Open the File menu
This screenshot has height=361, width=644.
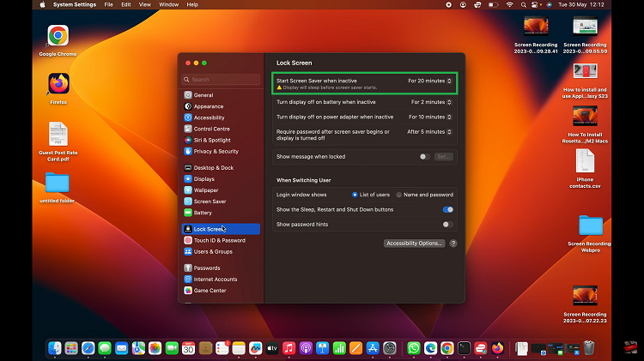pyautogui.click(x=108, y=5)
